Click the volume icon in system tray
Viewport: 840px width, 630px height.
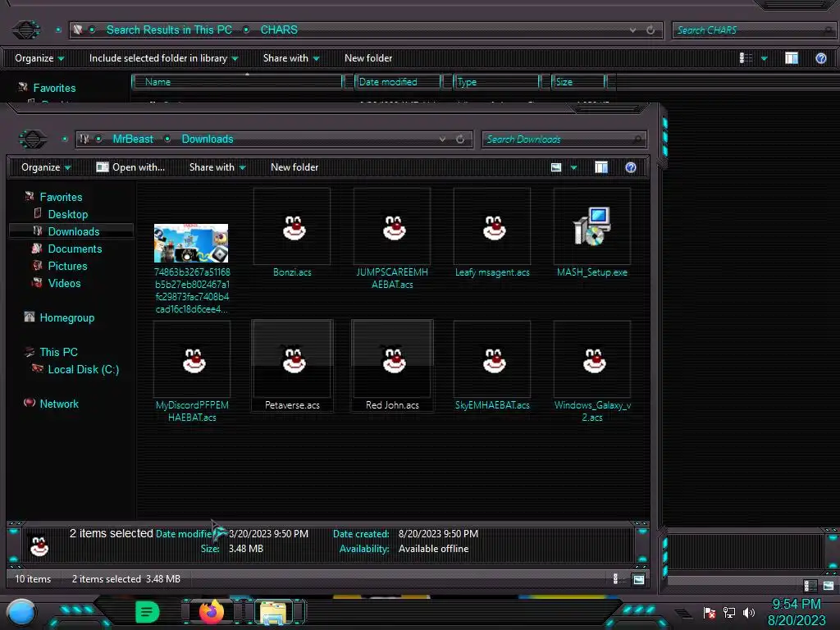749,612
